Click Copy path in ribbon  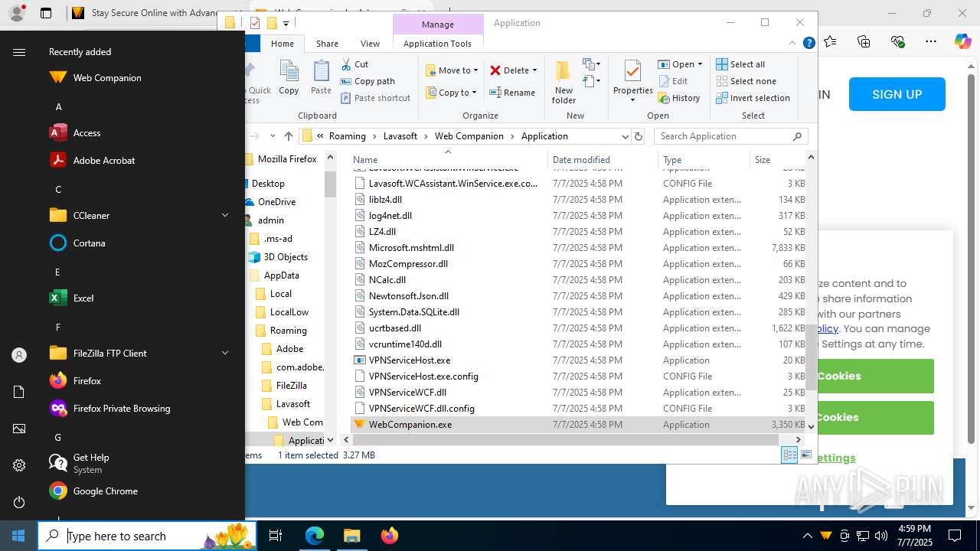[x=367, y=81]
